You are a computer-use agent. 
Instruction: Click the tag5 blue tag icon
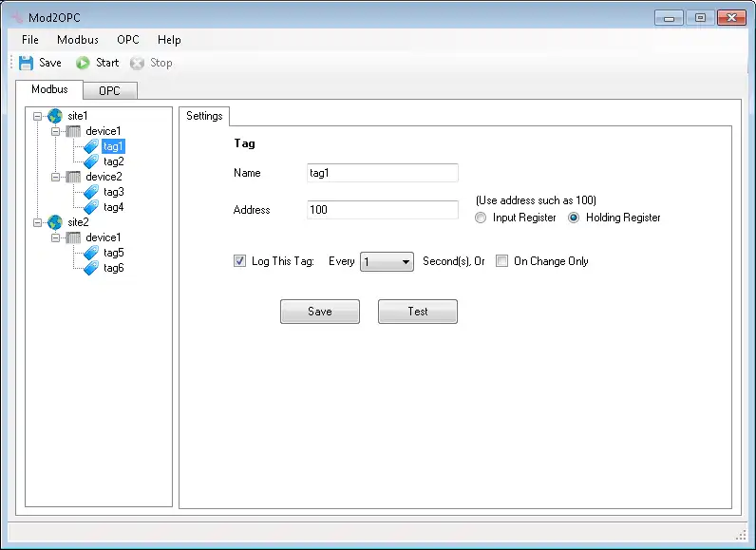pos(91,253)
